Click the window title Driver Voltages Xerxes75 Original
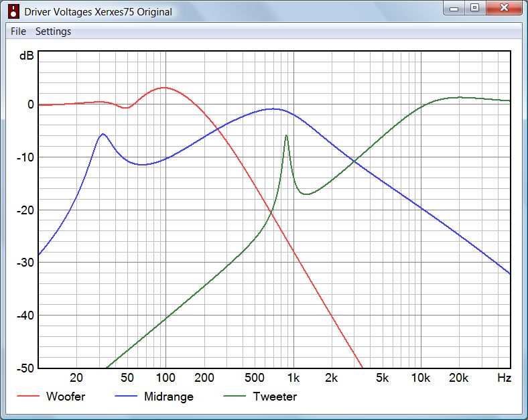Screen dimensions: 528x420 (x=98, y=12)
